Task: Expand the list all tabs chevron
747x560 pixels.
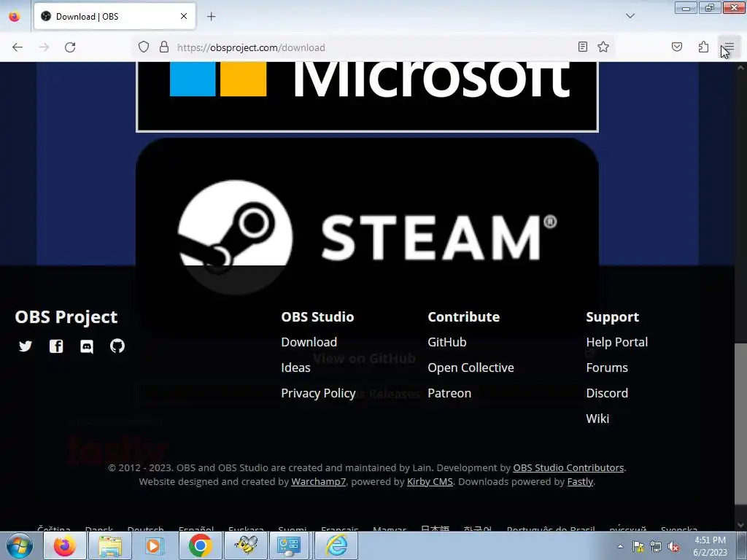Action: pos(630,16)
